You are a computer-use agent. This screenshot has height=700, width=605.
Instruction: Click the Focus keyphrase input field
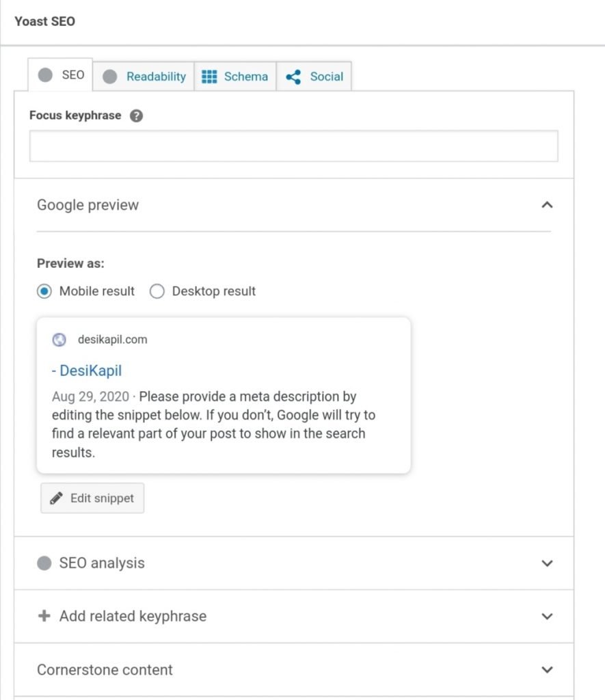pos(293,146)
